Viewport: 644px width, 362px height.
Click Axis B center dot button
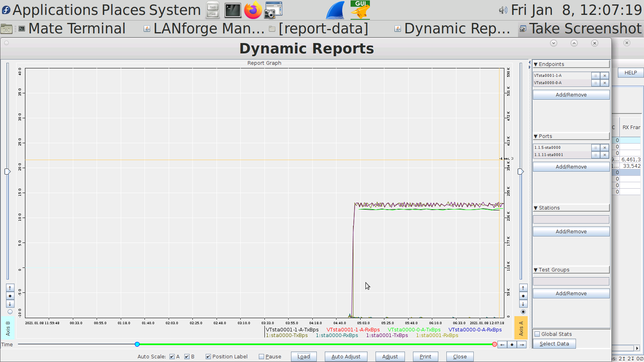click(10, 296)
